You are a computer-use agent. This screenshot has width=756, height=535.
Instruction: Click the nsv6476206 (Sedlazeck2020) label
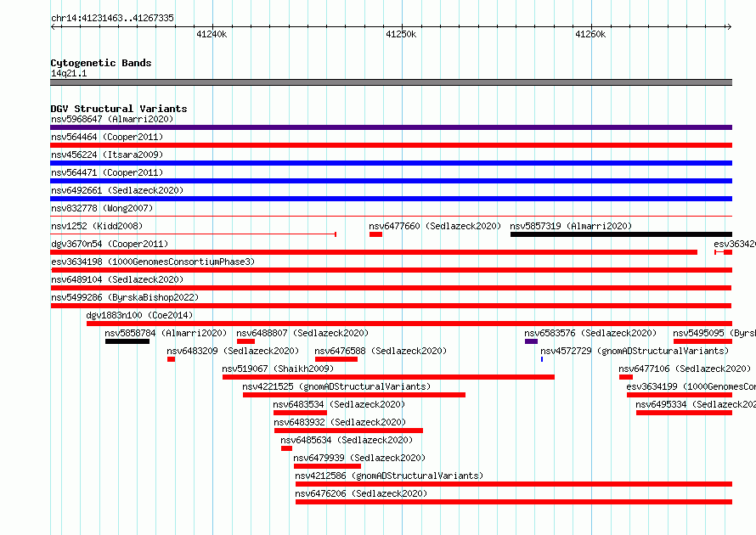coord(361,493)
